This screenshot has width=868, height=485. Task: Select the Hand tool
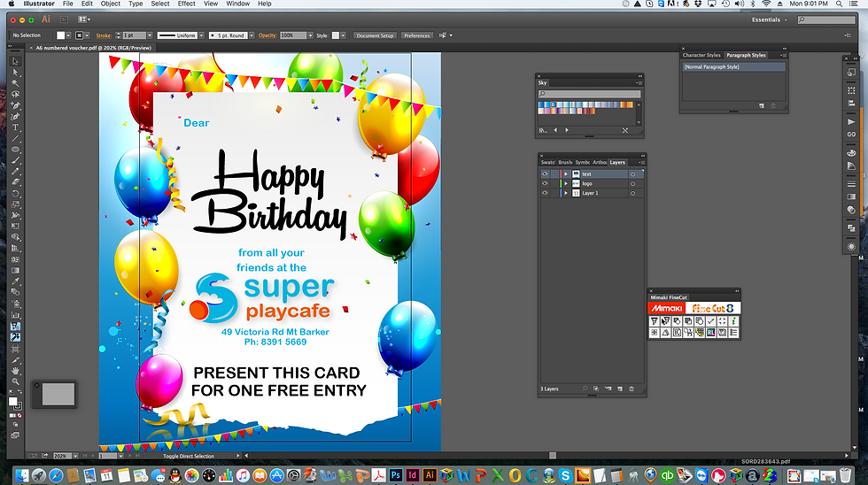click(16, 371)
